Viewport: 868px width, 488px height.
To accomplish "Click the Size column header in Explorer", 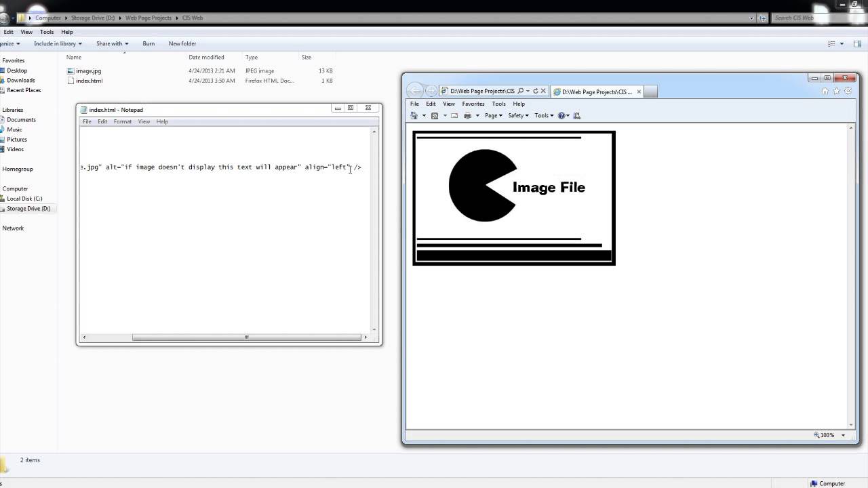I will pos(307,57).
